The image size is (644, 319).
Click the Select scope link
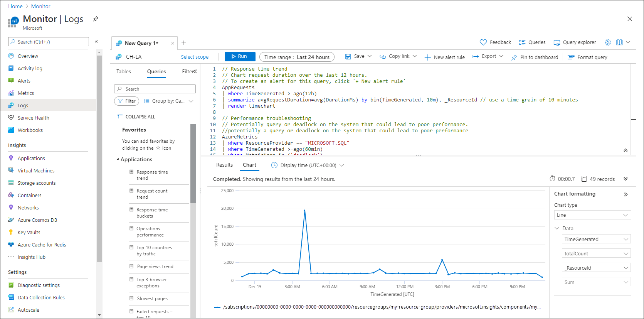[x=195, y=57]
